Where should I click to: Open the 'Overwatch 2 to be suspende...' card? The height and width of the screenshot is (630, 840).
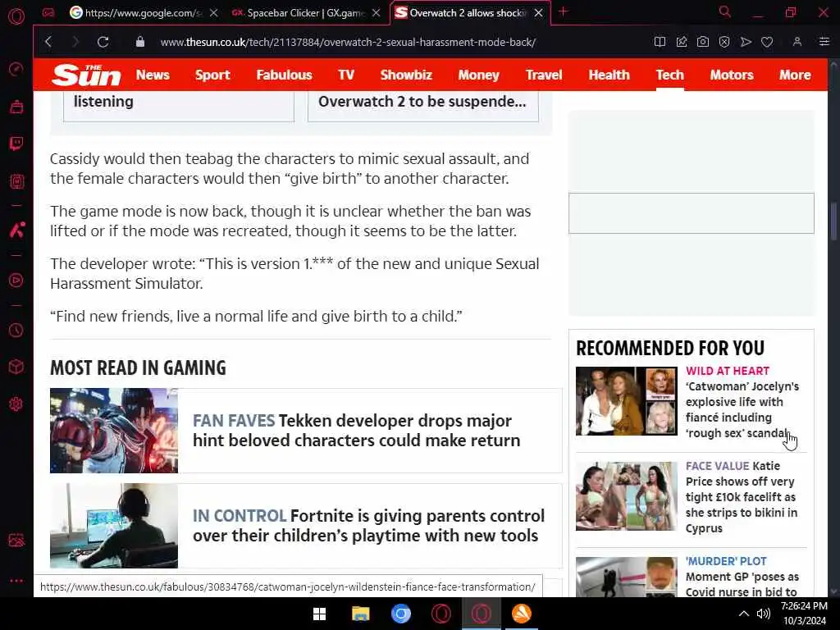(x=422, y=106)
